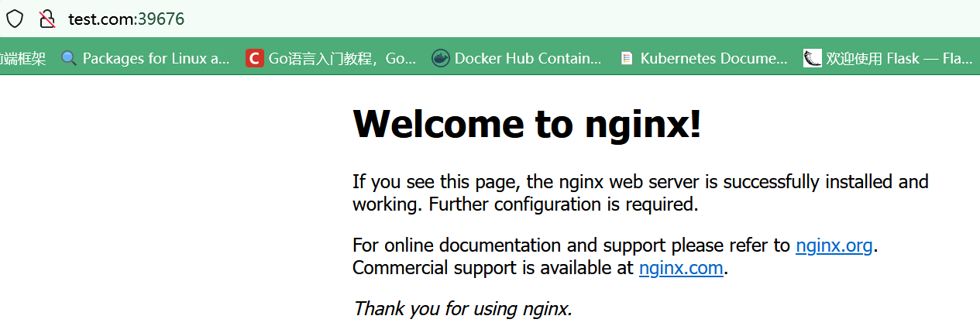Viewport: 980px width, 333px height.
Task: Open the 欢迎使用 Flask bookmark
Action: [889, 58]
